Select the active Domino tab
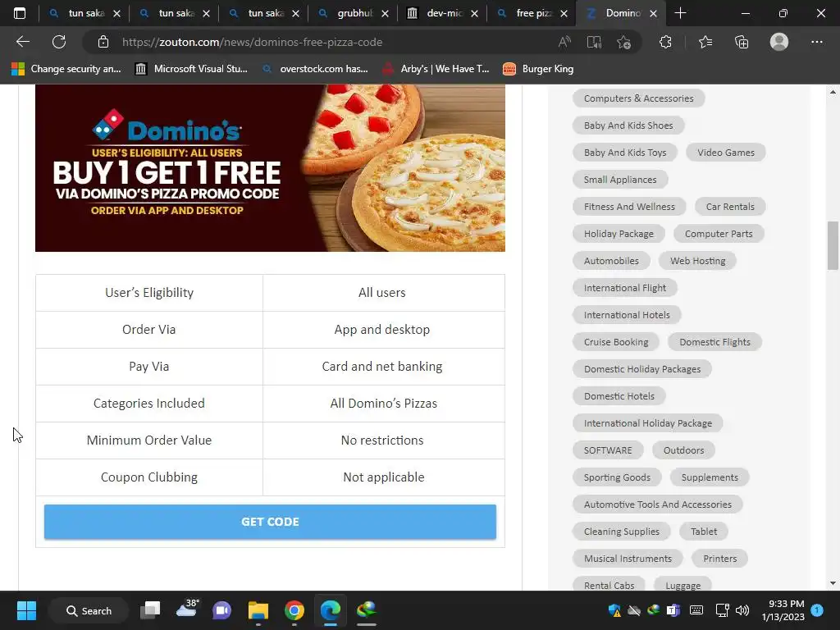The height and width of the screenshot is (630, 840). coord(622,13)
